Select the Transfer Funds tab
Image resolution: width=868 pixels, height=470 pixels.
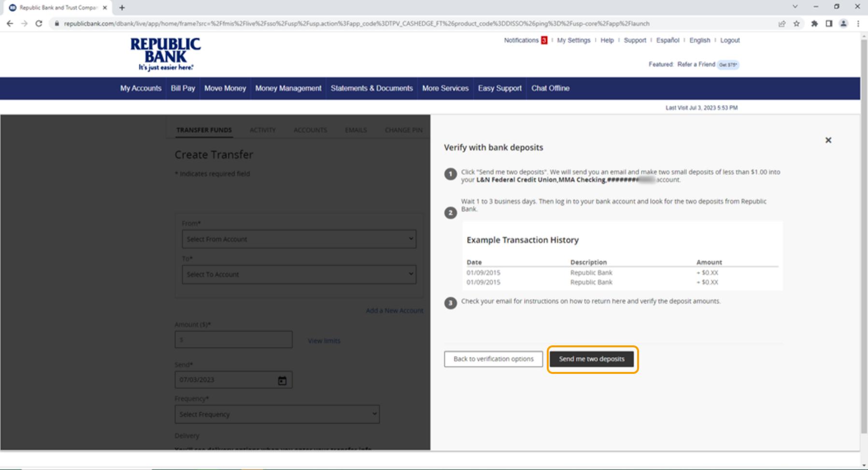click(x=204, y=130)
